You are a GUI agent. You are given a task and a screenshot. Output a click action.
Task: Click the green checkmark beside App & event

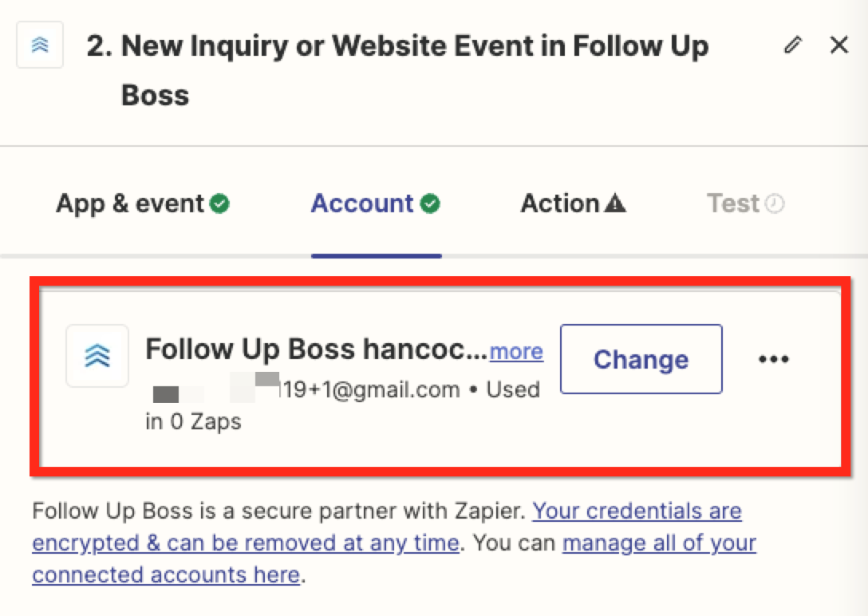click(x=219, y=203)
